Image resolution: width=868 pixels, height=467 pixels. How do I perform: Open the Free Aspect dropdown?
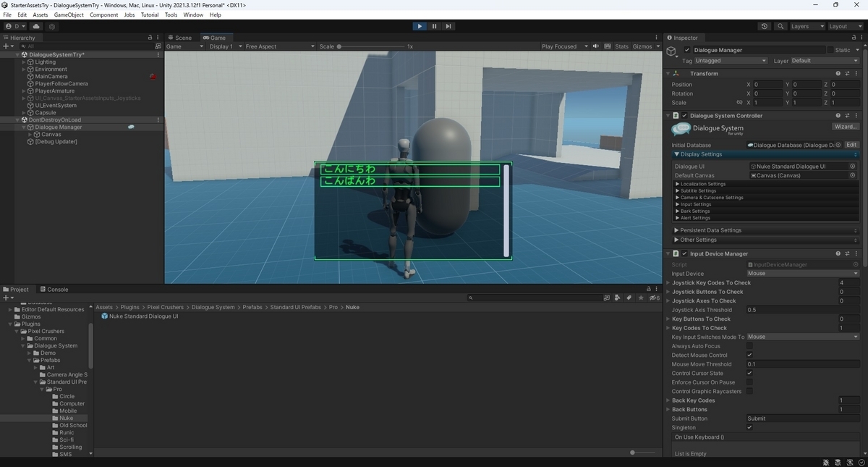pos(280,46)
